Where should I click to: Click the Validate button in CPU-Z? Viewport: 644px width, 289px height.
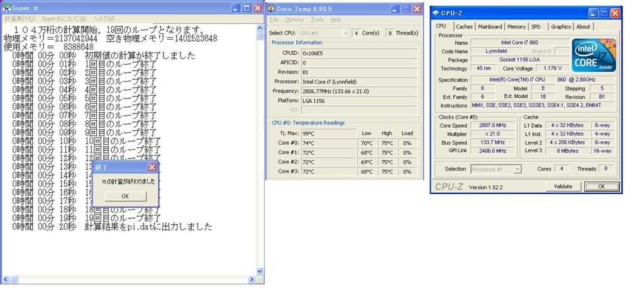point(563,186)
